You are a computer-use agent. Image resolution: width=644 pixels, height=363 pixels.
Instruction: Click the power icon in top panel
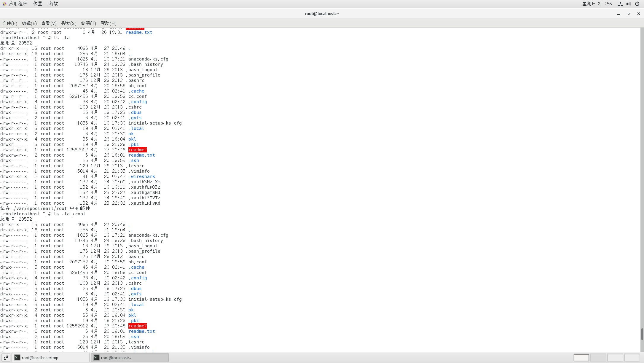[637, 4]
